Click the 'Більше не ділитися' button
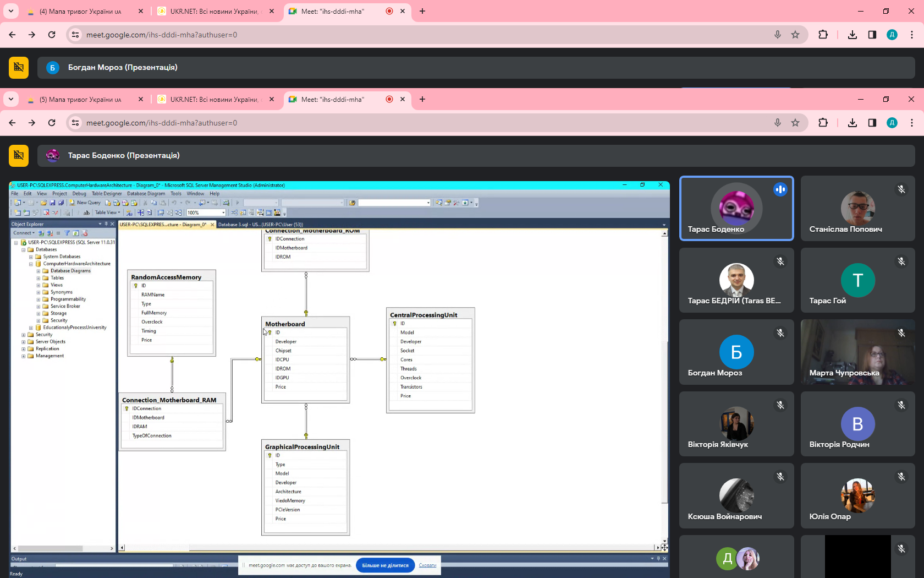This screenshot has height=578, width=924. (385, 565)
